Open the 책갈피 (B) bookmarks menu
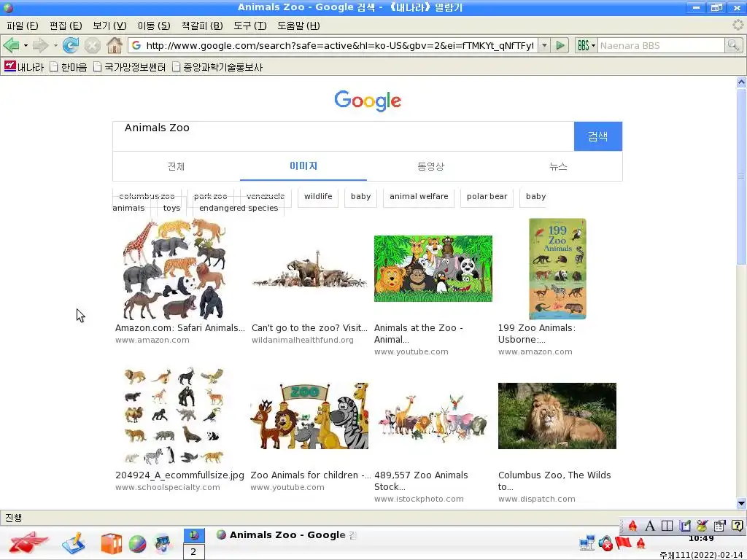 [x=202, y=26]
